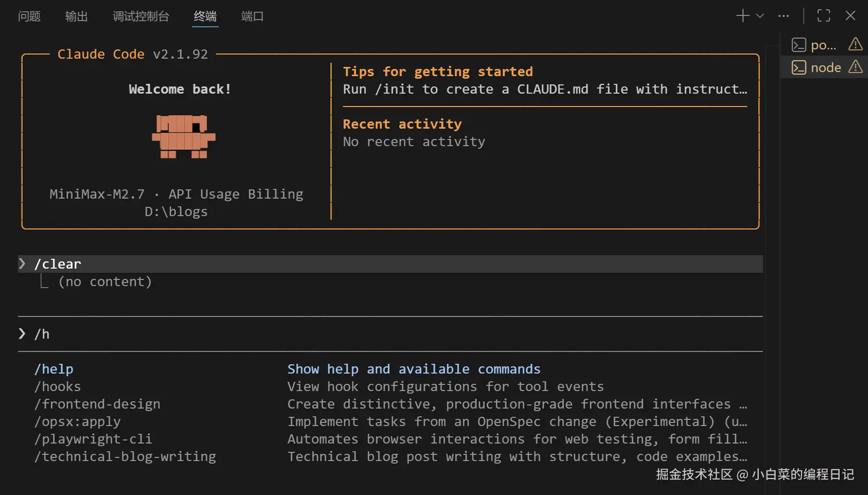Select the 终端 tab
The image size is (868, 495).
[205, 16]
